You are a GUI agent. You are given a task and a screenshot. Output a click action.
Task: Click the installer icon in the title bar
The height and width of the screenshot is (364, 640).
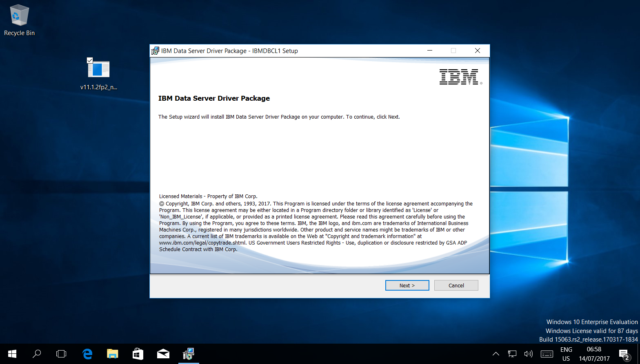coord(155,51)
